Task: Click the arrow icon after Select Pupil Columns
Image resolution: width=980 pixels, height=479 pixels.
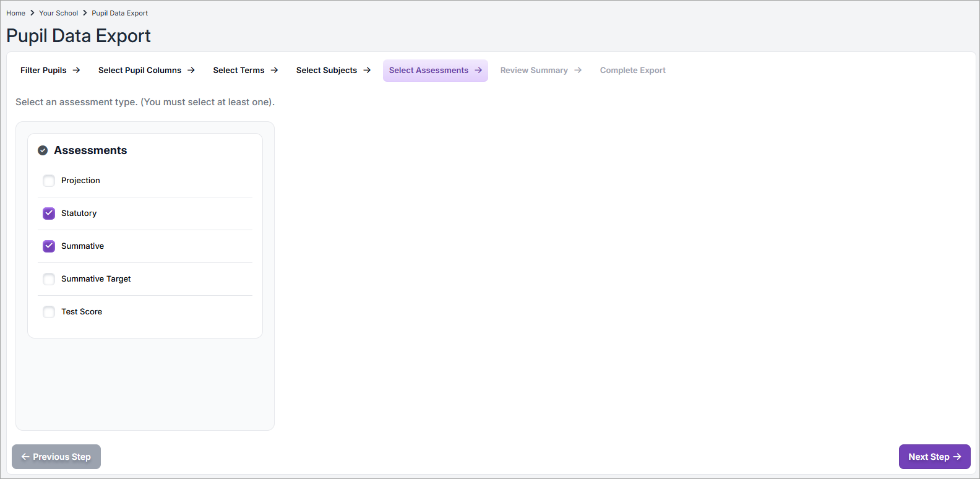Action: pos(191,71)
